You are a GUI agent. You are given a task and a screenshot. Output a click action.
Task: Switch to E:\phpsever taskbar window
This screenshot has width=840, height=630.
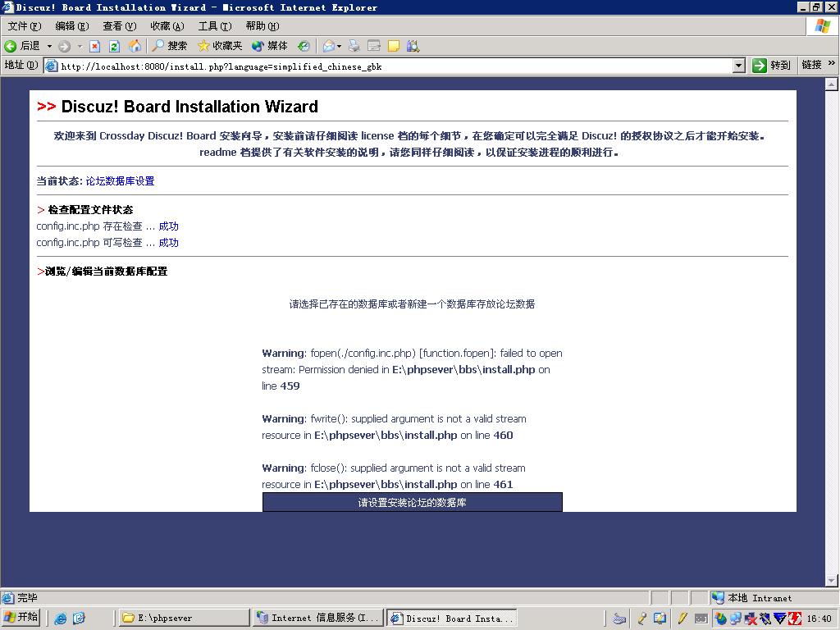(184, 618)
